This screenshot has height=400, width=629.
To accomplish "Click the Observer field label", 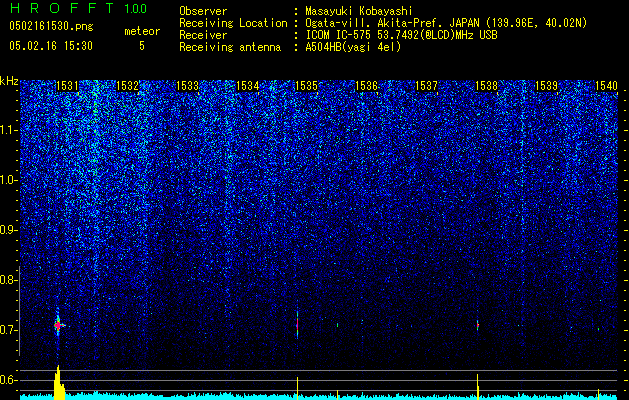I will 203,12.
